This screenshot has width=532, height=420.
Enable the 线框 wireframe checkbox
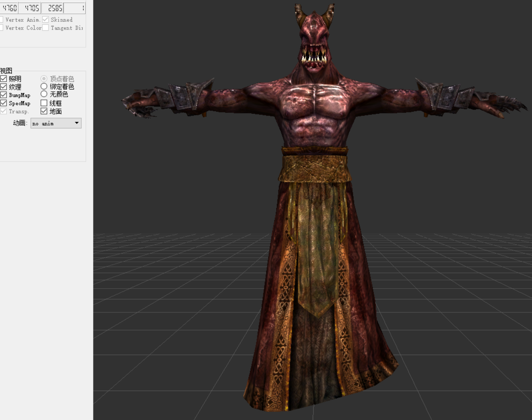tap(44, 103)
